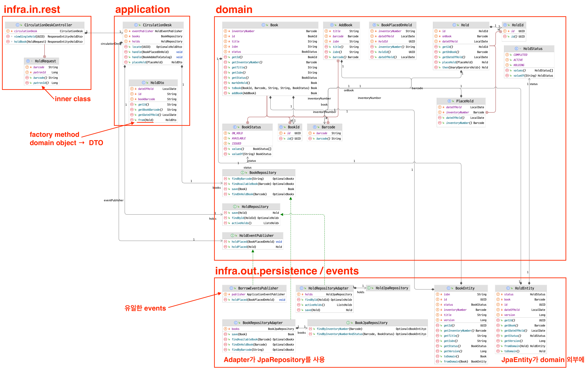The height and width of the screenshot is (369, 588).
Task: Select fromDomain(Book) in BookEntity
Action: click(x=461, y=362)
